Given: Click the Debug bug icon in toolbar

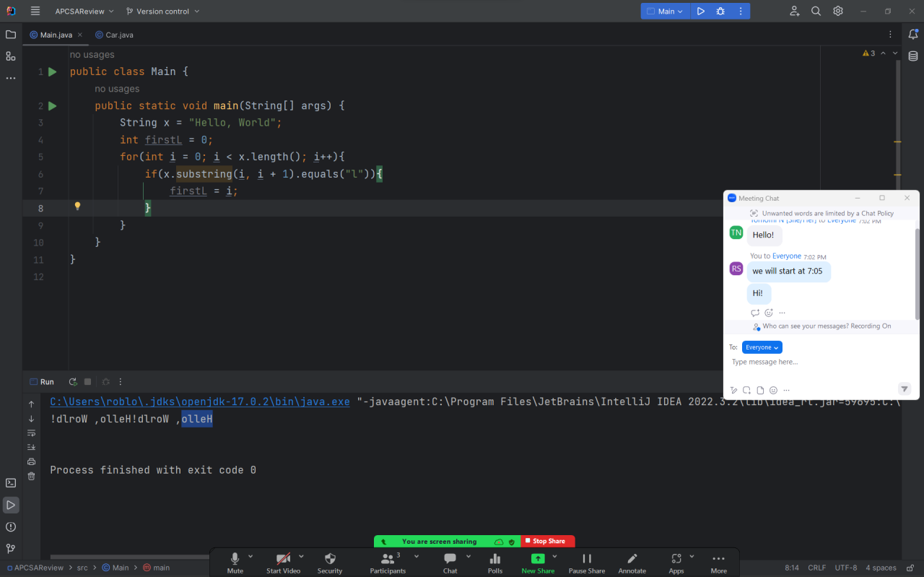Looking at the screenshot, I should pyautogui.click(x=720, y=12).
